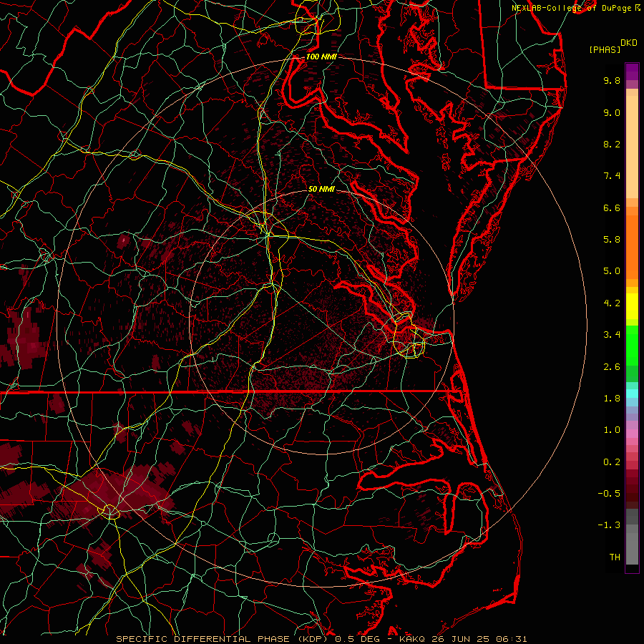Pick the yellow band on the legend
The height and width of the screenshot is (644, 644).
[632, 306]
